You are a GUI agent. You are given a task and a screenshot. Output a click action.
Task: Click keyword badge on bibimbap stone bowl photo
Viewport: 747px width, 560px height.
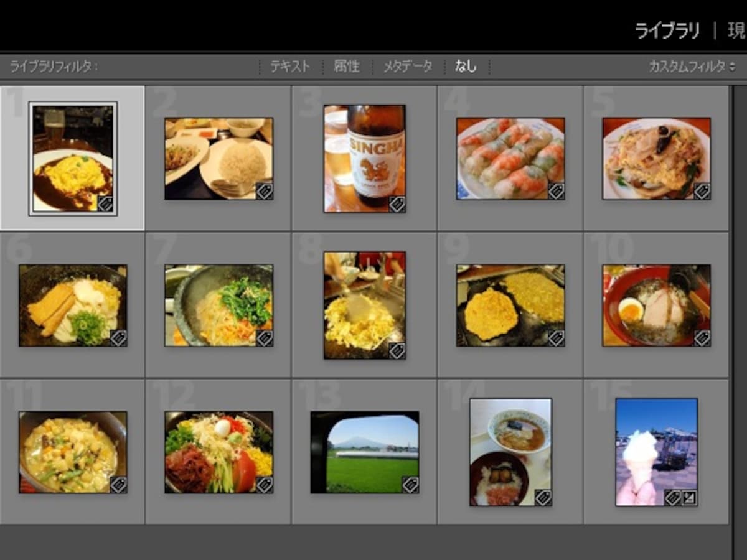(x=265, y=338)
